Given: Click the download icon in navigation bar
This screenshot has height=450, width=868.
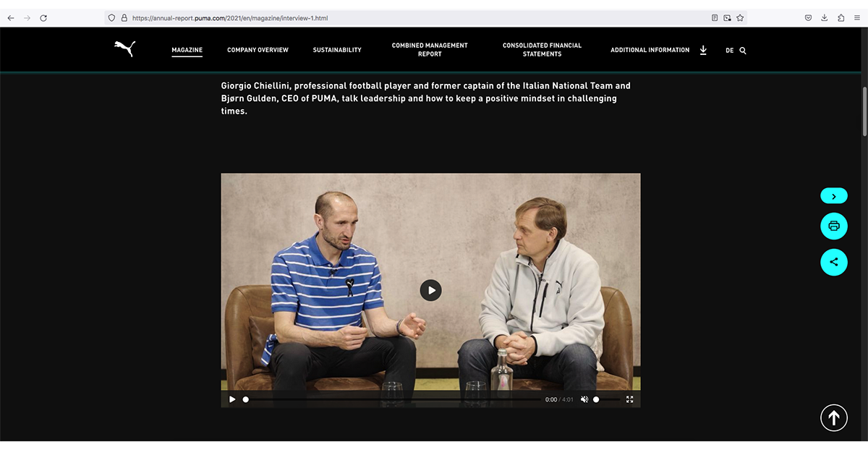Looking at the screenshot, I should pyautogui.click(x=703, y=50).
